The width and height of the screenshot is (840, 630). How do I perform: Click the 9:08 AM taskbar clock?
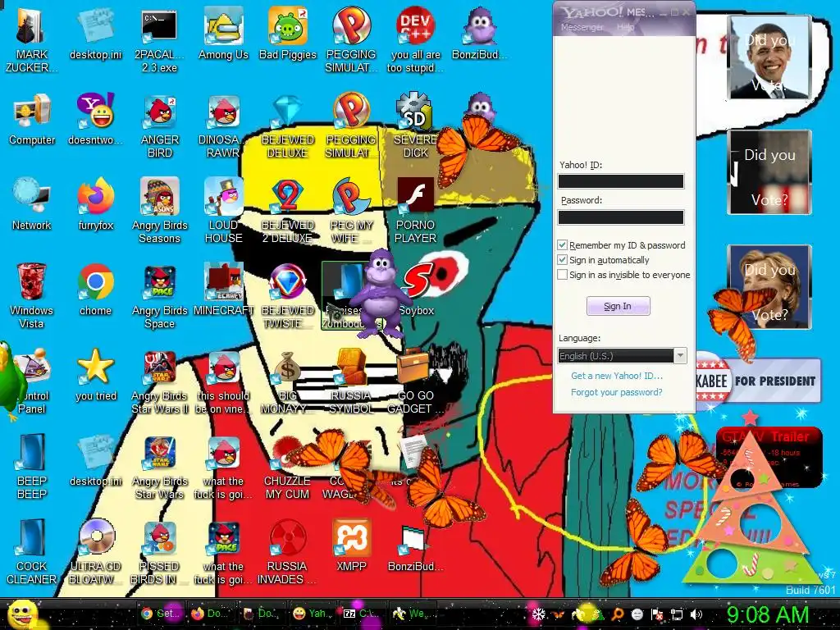pyautogui.click(x=767, y=615)
